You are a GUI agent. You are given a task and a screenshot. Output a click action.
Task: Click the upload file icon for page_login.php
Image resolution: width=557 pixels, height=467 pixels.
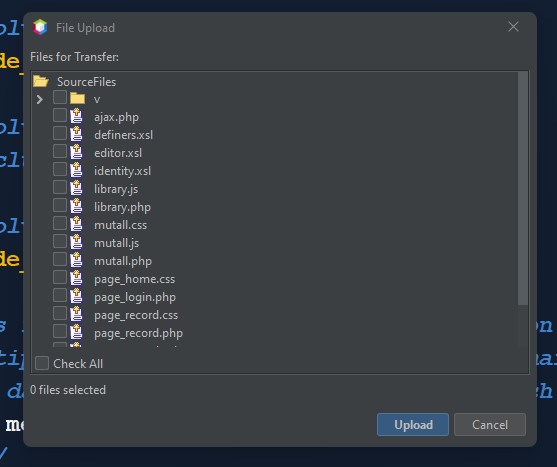click(76, 296)
